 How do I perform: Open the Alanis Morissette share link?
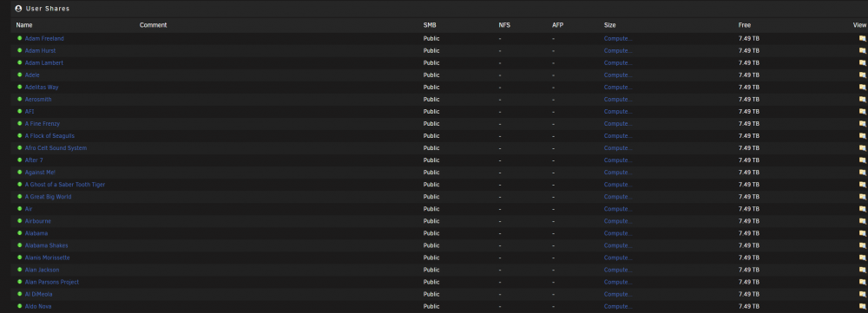click(47, 258)
